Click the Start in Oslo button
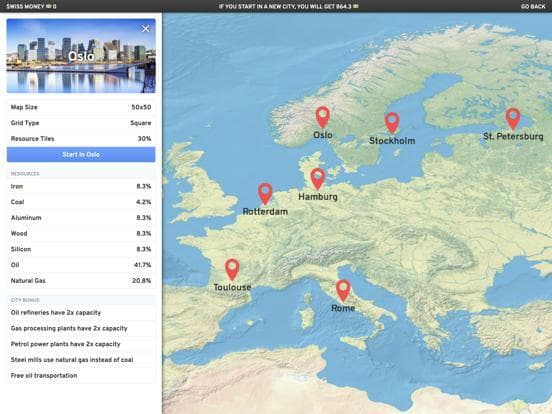Viewport: 552px width, 414px height. pyautogui.click(x=81, y=155)
